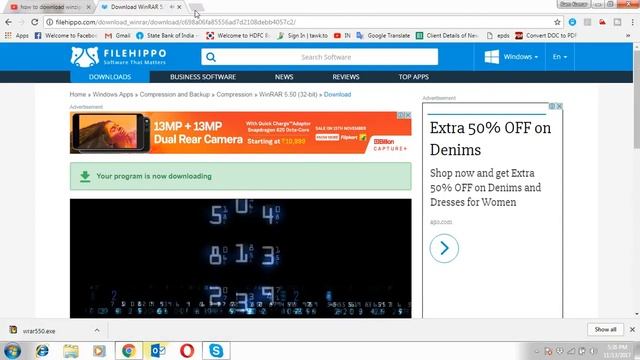640x360 pixels.
Task: Click the Download breadcrumb link
Action: [337, 94]
